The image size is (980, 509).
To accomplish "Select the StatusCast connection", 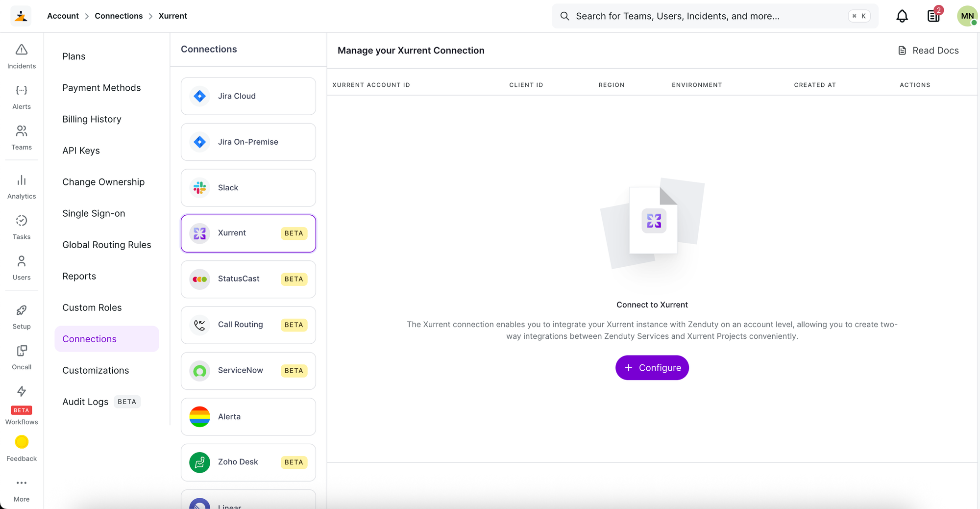I will 248,279.
